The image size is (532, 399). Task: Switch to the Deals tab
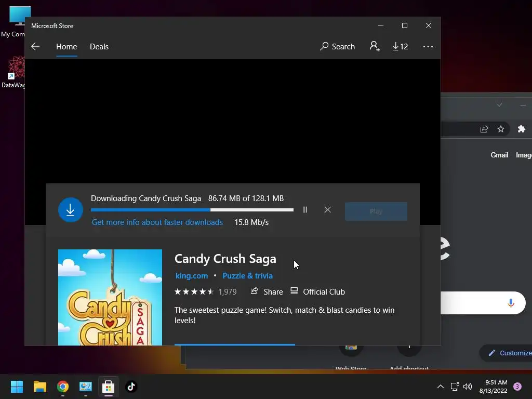pos(99,46)
